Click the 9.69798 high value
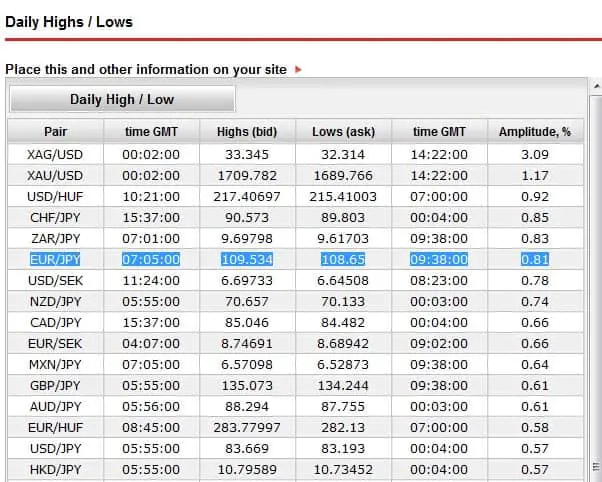The width and height of the screenshot is (602, 482). coord(247,239)
